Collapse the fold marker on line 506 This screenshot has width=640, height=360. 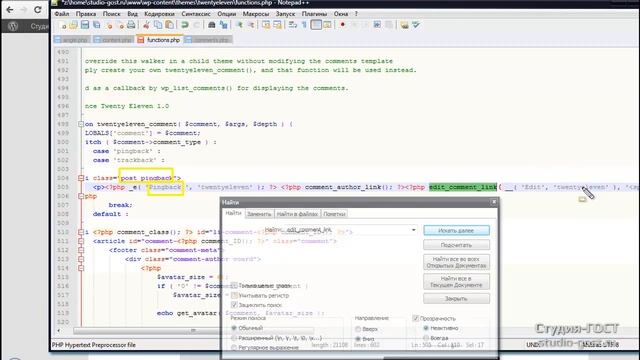point(81,196)
